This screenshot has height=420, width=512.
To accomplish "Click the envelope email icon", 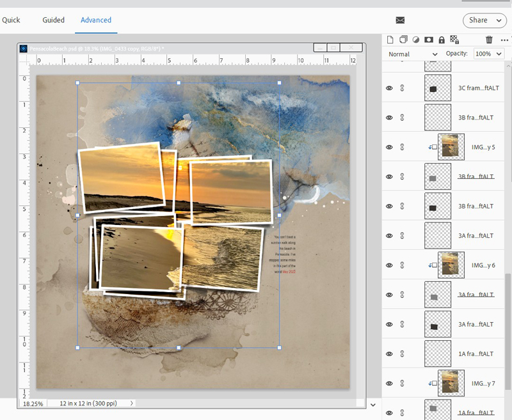I will (400, 20).
